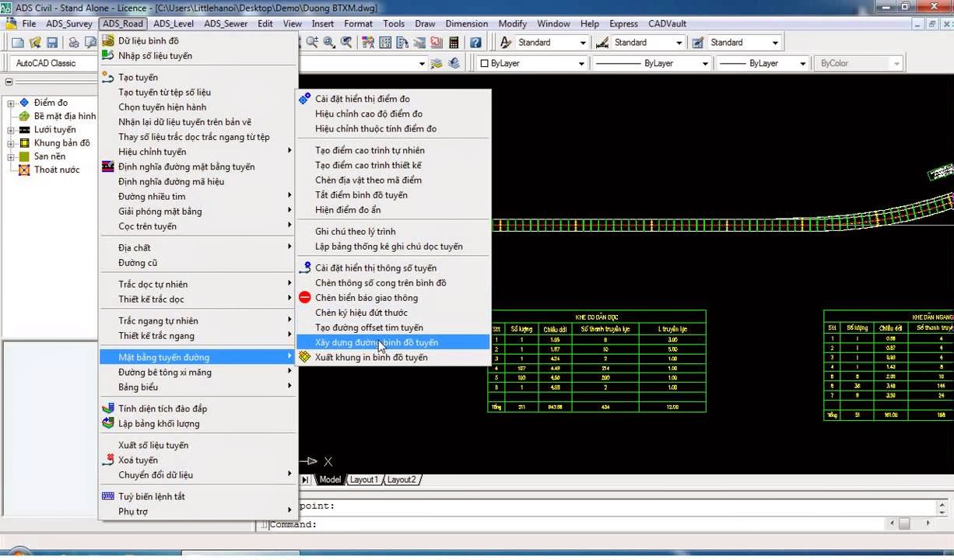Image resolution: width=954 pixels, height=560 pixels.
Task: Click the blue Help question mark icon
Action: point(475,43)
